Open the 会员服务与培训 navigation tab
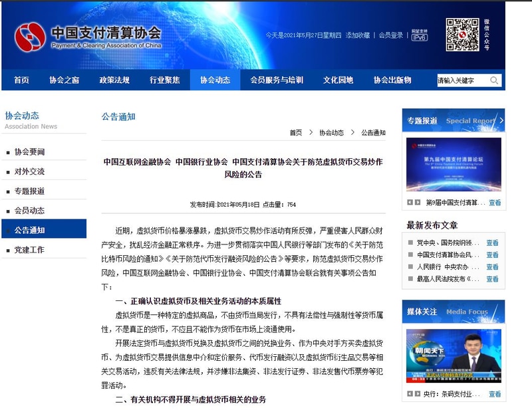This screenshot has width=532, height=410. [x=277, y=80]
